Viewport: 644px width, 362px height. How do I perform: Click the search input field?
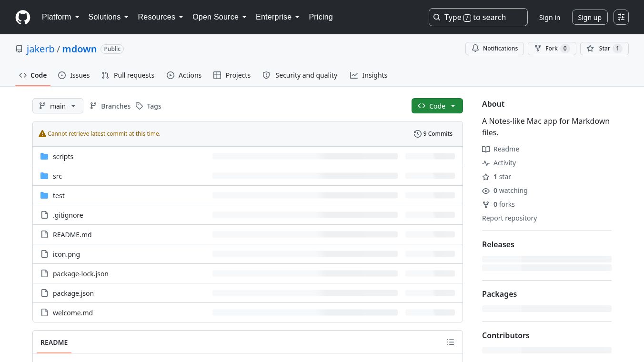point(478,17)
